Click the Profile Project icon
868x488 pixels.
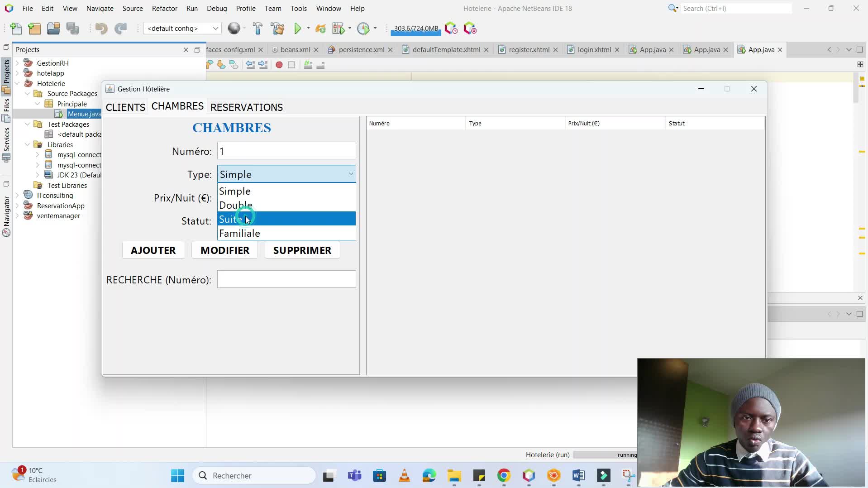363,29
